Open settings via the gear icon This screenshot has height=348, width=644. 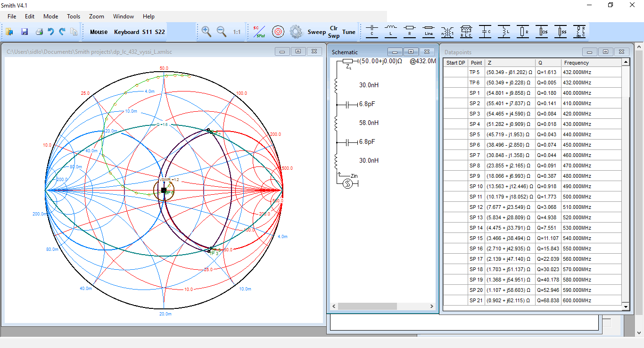point(296,32)
